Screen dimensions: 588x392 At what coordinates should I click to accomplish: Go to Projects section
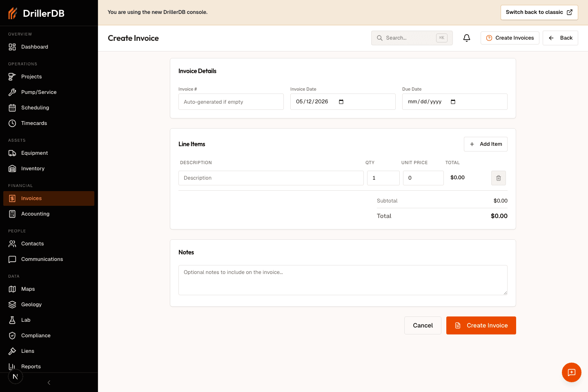49,77
